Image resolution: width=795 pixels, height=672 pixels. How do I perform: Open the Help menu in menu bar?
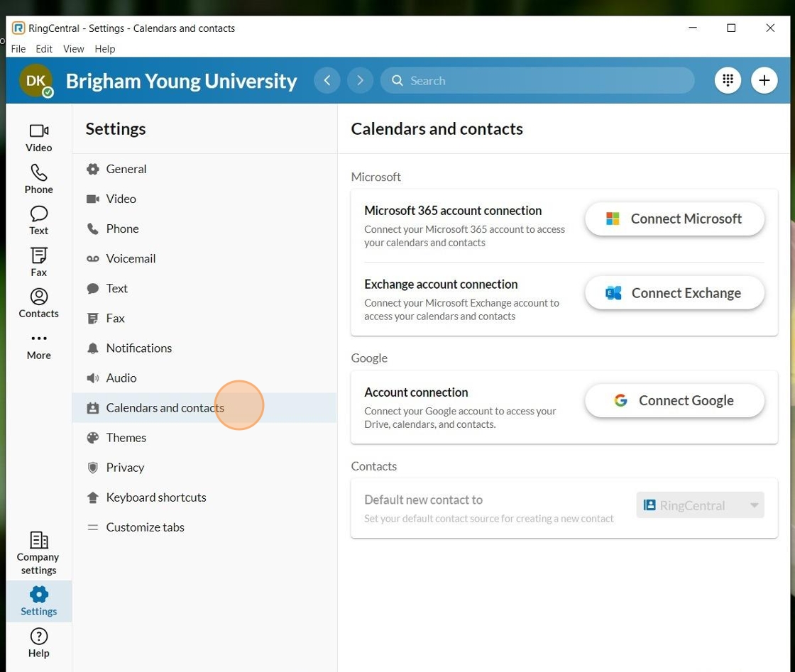105,49
